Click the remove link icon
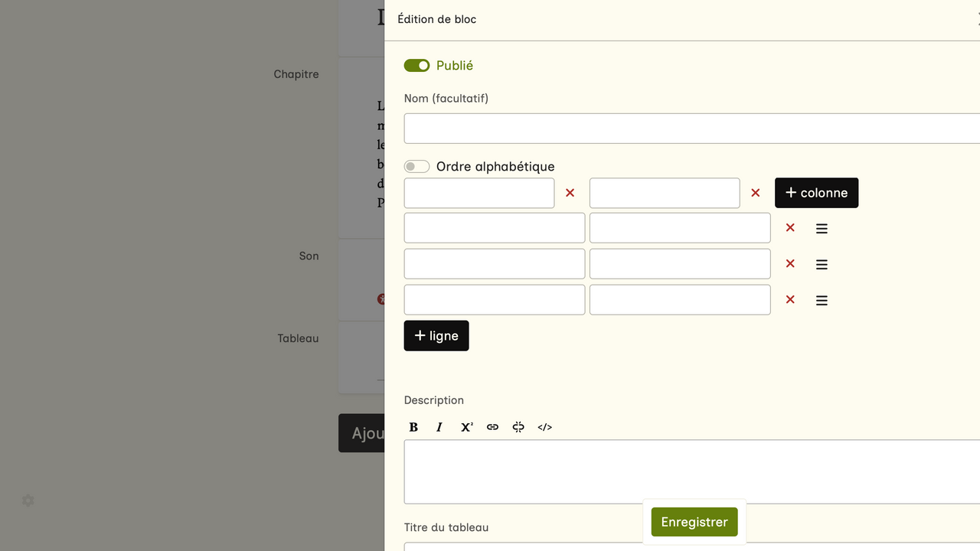 point(518,427)
